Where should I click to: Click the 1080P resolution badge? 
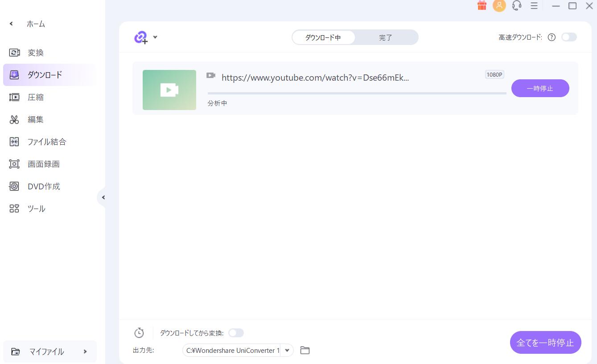[x=494, y=74]
